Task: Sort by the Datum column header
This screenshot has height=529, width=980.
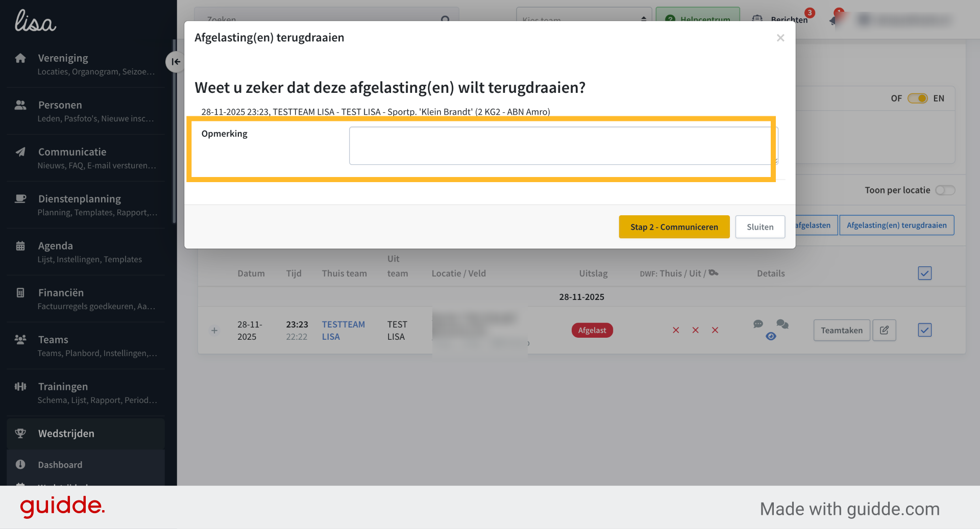Action: coord(251,273)
